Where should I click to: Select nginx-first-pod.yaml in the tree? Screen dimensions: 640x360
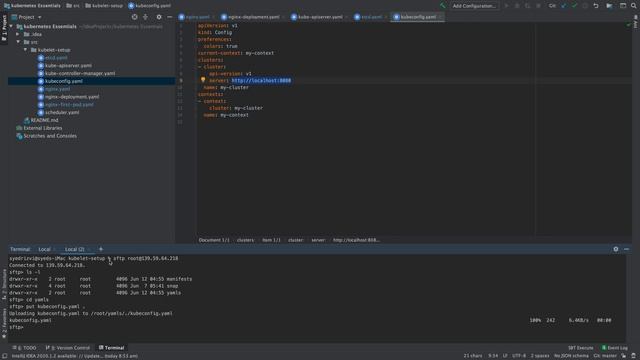(69, 104)
